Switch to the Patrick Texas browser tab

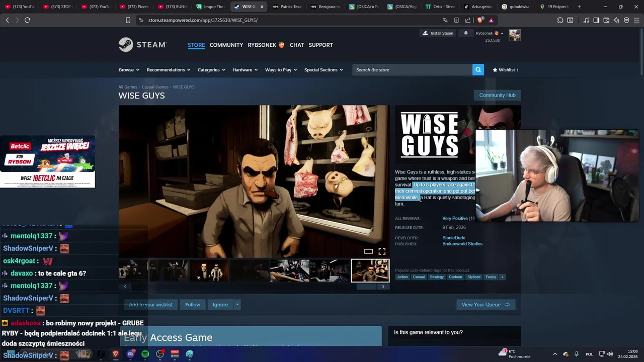point(287,7)
